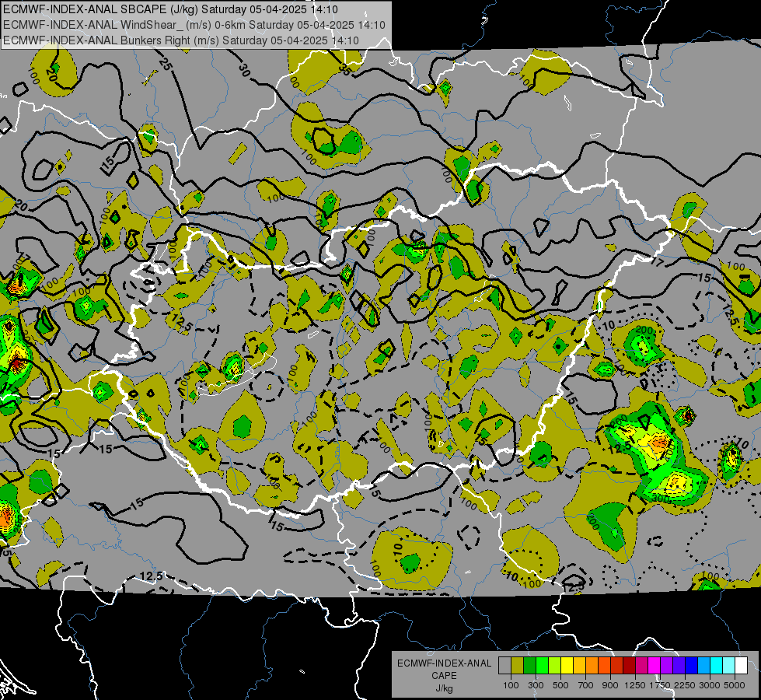Image resolution: width=761 pixels, height=700 pixels.
Task: Click the 5000 value under the legend
Action: 735,685
